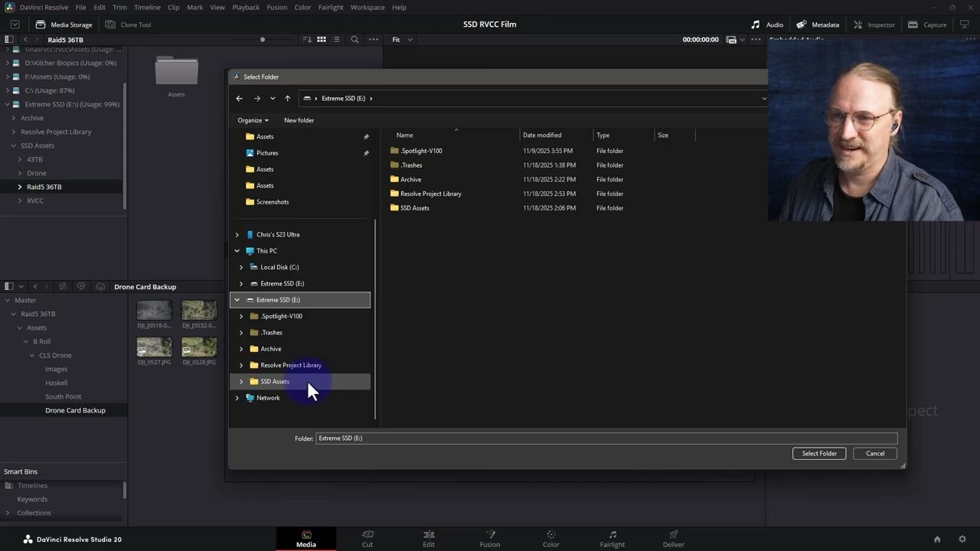Click the media pool cloud download icon
The image size is (980, 551).
[x=100, y=286]
